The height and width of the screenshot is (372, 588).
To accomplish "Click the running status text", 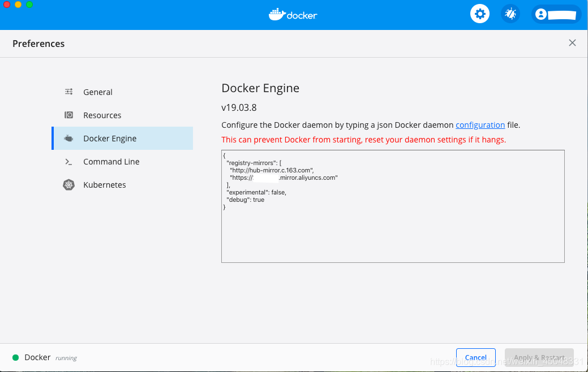I will [x=66, y=358].
